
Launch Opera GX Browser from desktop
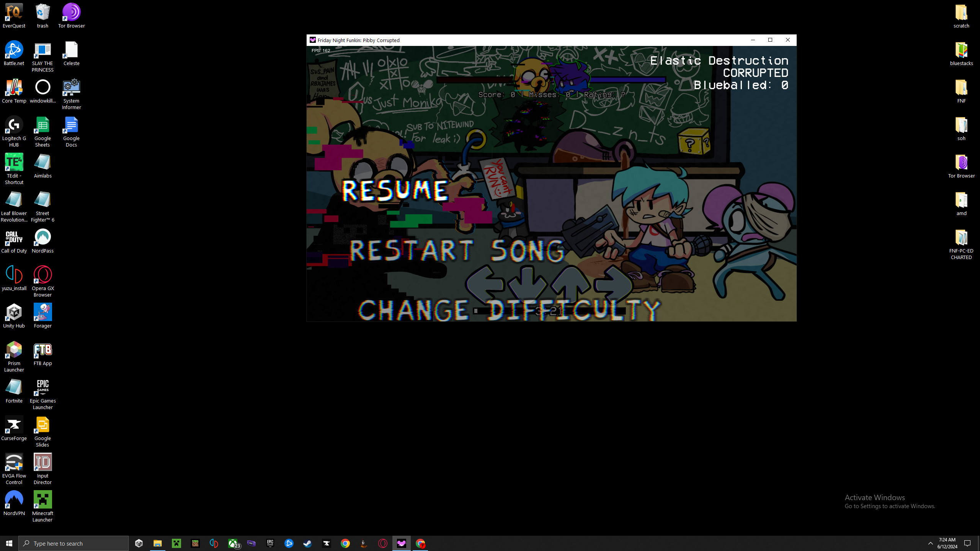42,282
